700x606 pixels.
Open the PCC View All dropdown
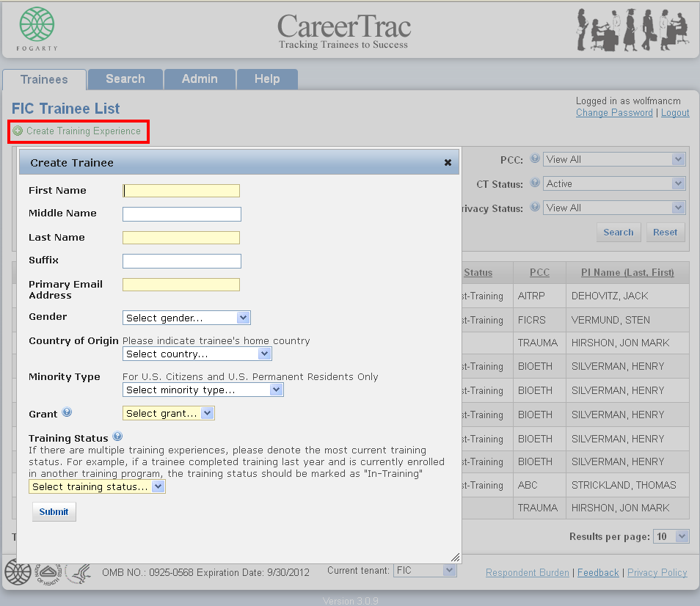[614, 159]
